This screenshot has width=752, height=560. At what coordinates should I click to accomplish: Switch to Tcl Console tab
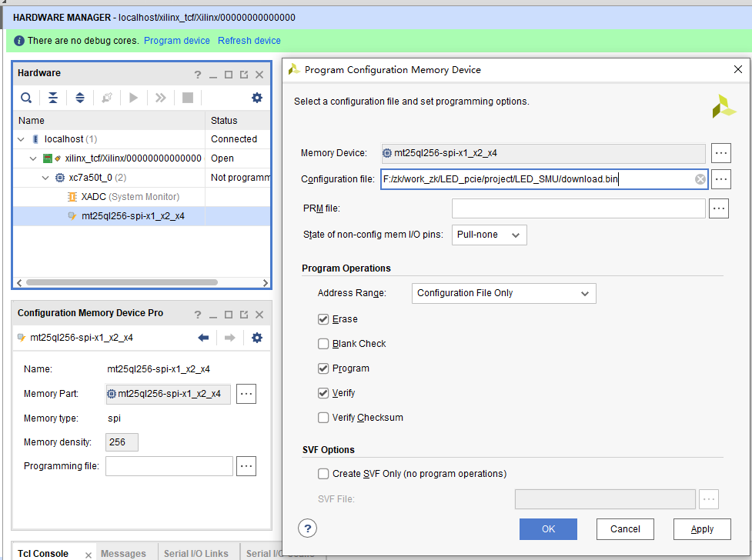[42, 553]
